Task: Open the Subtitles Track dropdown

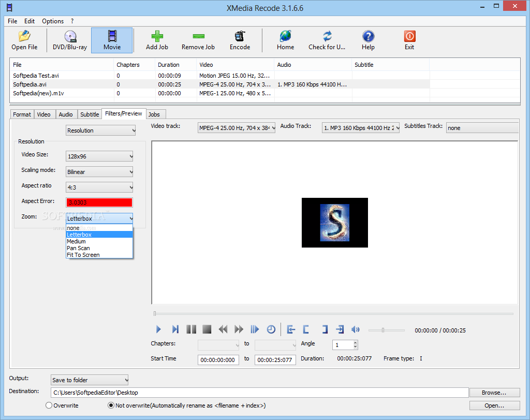Action: pyautogui.click(x=482, y=128)
